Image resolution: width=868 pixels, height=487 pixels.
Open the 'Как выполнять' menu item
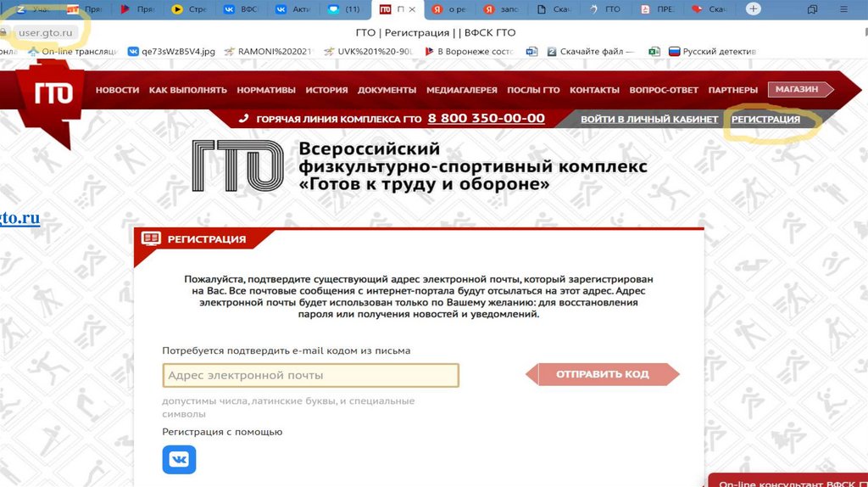click(187, 90)
